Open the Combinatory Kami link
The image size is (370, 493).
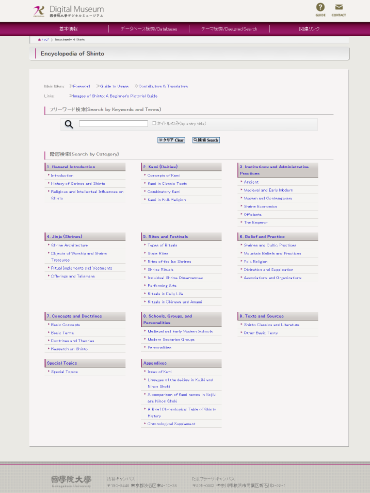pyautogui.click(x=164, y=192)
